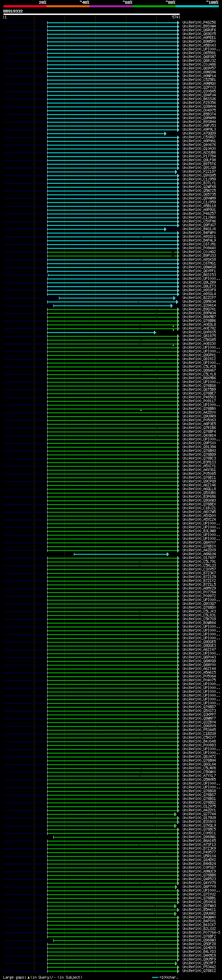Open hit UniRef100_P46256
Viewport: 222px width, 980px height.
pos(199,23)
